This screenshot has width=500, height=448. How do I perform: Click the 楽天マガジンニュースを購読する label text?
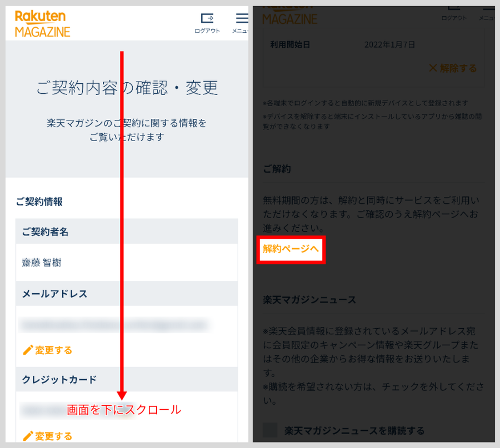pyautogui.click(x=354, y=431)
